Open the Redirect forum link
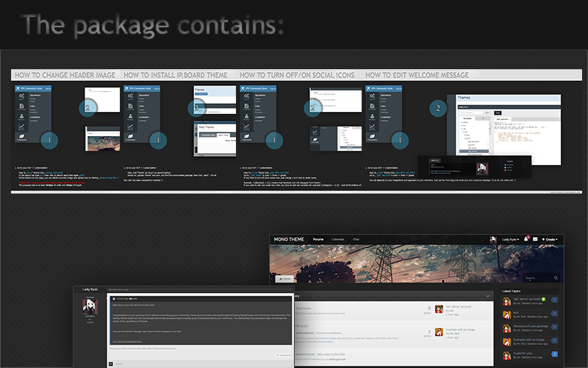 pyautogui.click(x=305, y=354)
